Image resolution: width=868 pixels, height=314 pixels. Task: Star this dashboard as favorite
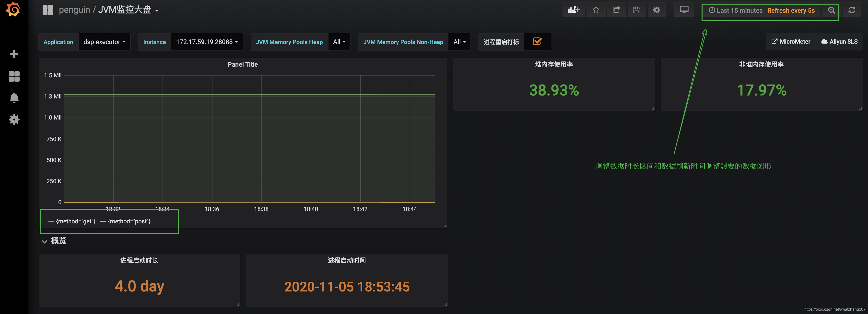click(596, 10)
